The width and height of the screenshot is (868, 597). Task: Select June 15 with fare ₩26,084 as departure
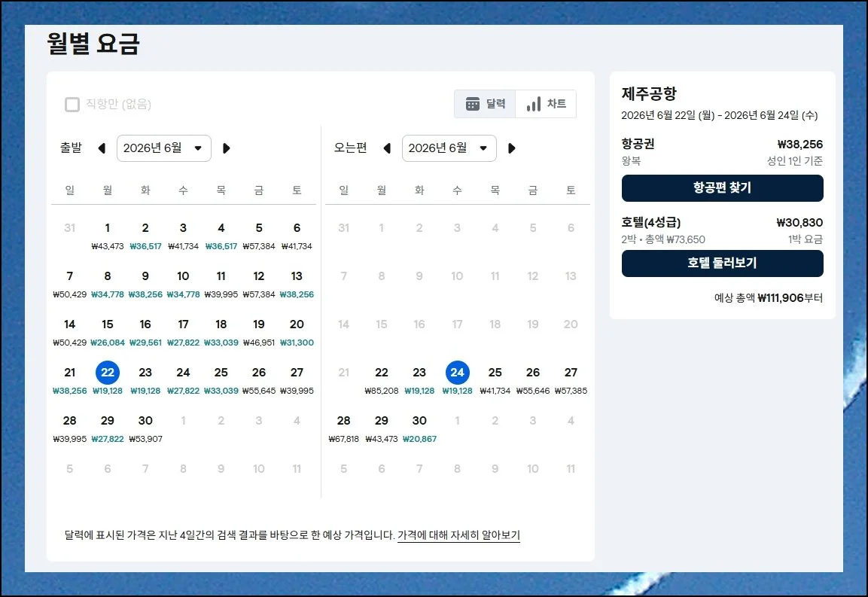pyautogui.click(x=107, y=331)
